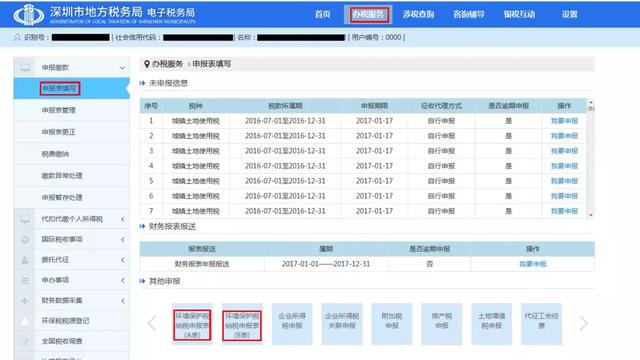The width and height of the screenshot is (640, 360).
Task: Expand 代扣代缴个人所得税 using its chevron
Action: pyautogui.click(x=123, y=220)
